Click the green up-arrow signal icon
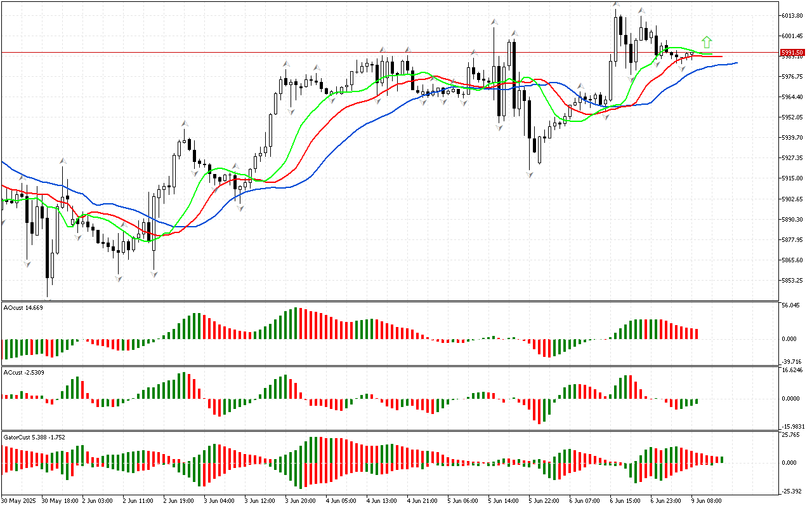This screenshot has height=508, width=812. tap(707, 42)
